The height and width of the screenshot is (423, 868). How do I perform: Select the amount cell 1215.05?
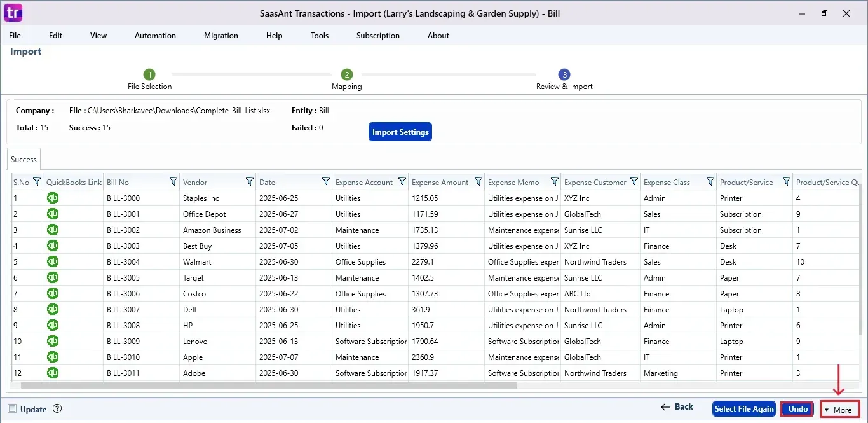(x=447, y=198)
